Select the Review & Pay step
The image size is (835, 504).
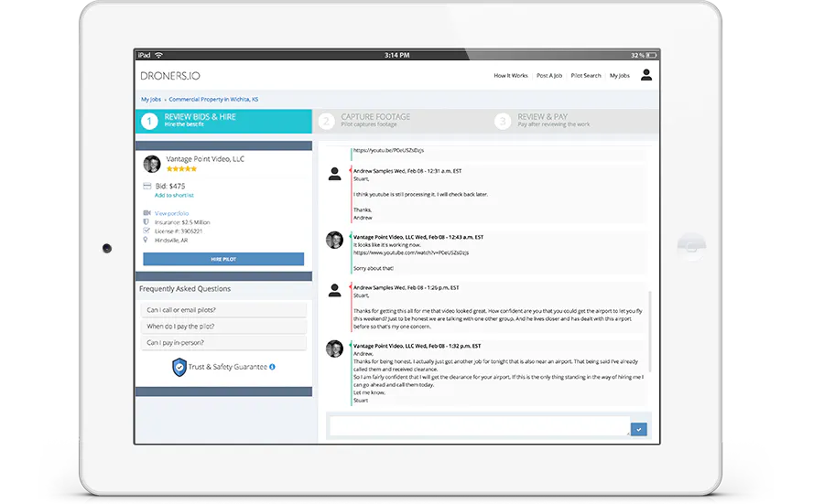pos(574,121)
